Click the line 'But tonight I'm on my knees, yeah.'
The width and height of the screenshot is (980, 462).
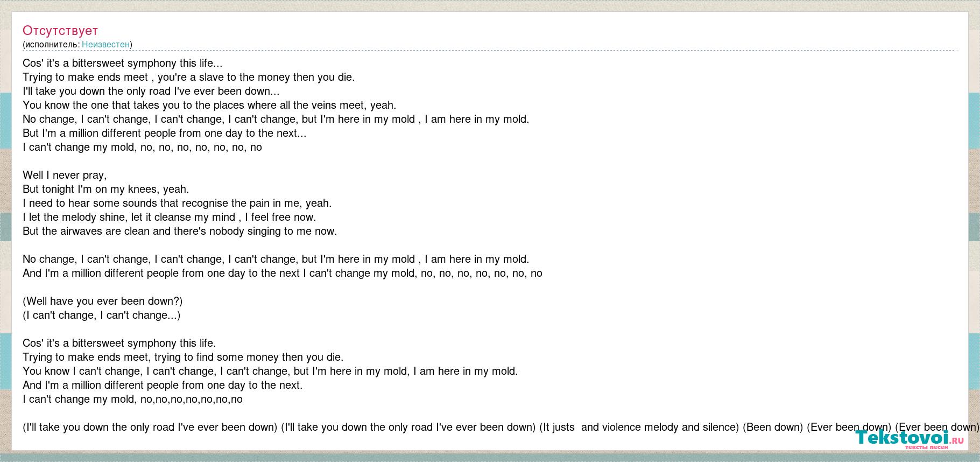click(x=106, y=189)
